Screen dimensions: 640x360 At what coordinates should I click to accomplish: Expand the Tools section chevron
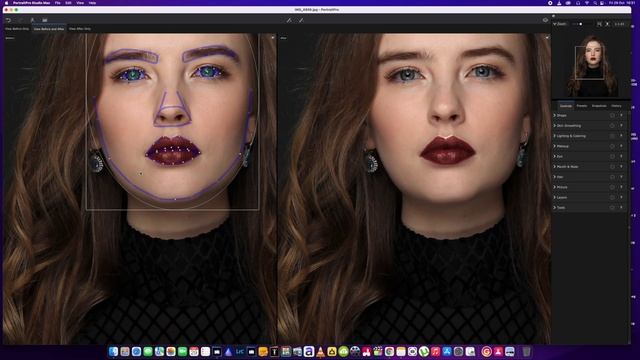point(555,207)
